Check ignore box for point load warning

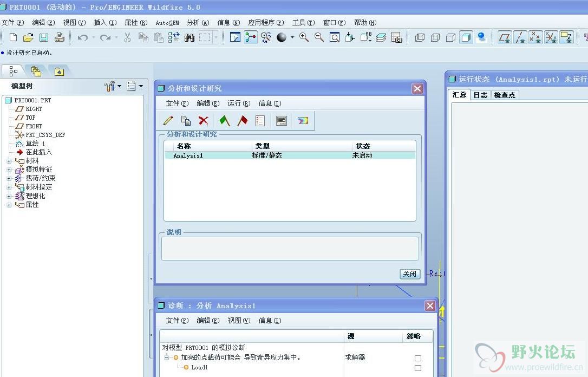click(418, 358)
